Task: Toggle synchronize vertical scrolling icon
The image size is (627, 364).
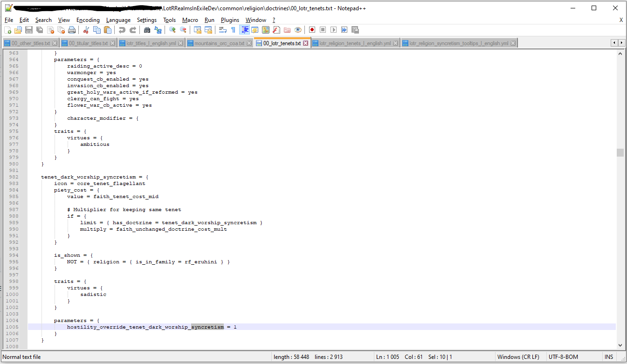Action: 198,30
